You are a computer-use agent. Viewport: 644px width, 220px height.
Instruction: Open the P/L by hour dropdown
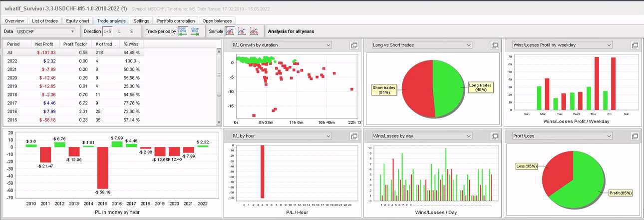282,136
